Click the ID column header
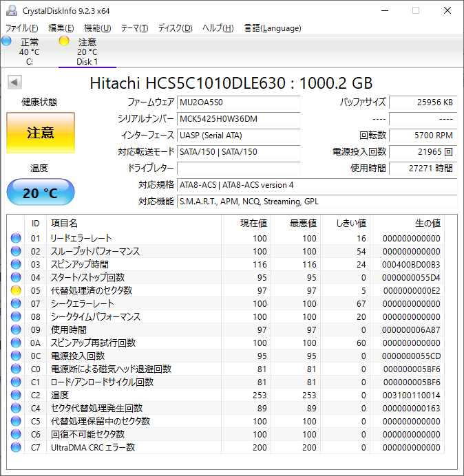This screenshot has width=464, height=476. [36, 223]
